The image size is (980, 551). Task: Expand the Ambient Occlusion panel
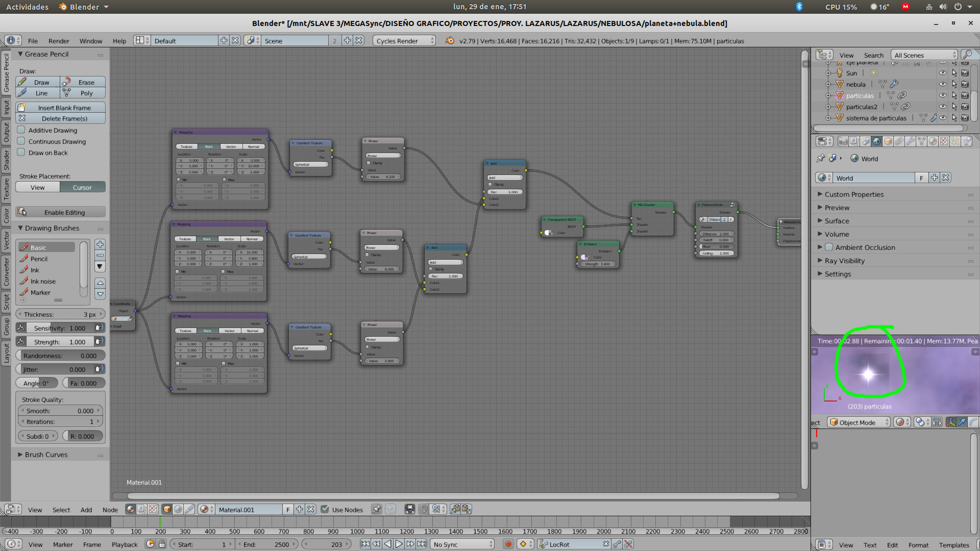820,247
